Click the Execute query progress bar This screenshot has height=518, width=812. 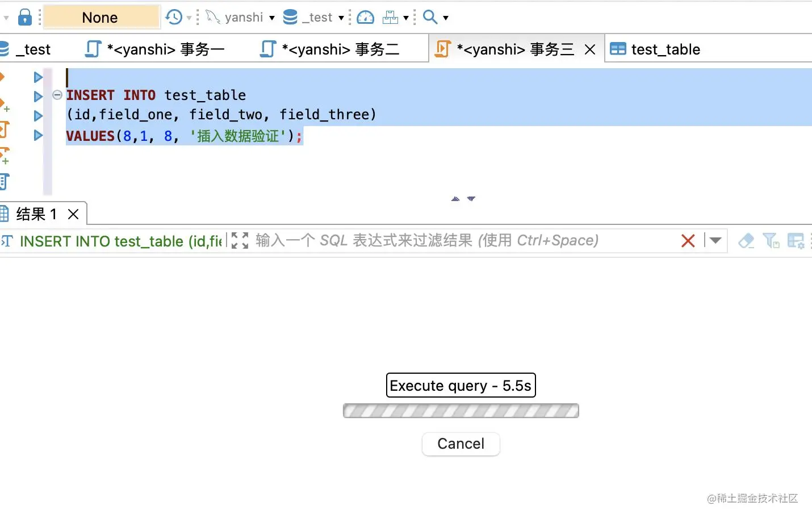coord(461,411)
